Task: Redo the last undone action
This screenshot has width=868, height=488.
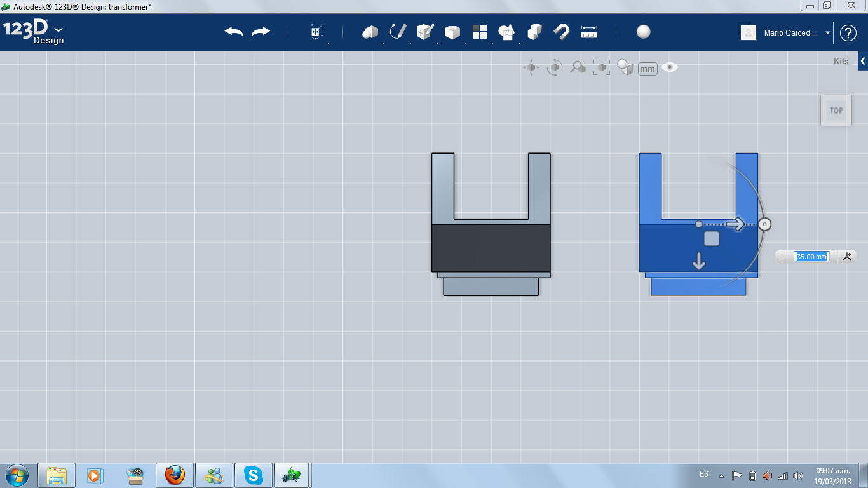Action: [x=261, y=32]
